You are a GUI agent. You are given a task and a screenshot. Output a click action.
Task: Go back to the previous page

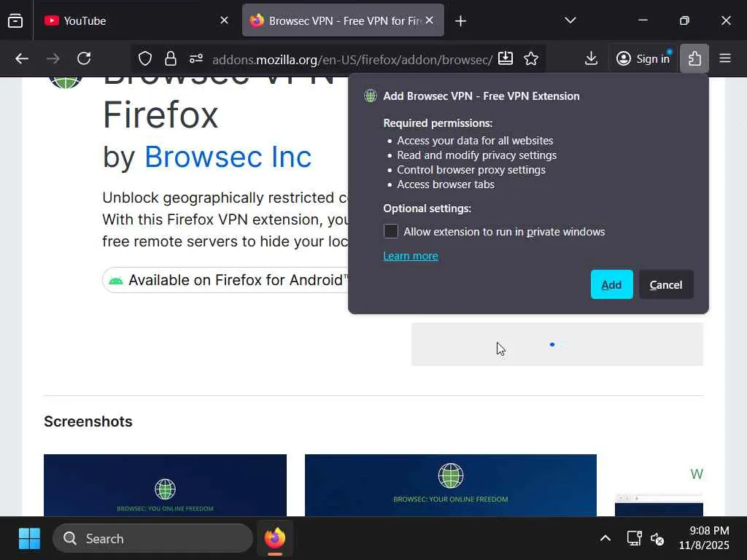[22, 58]
